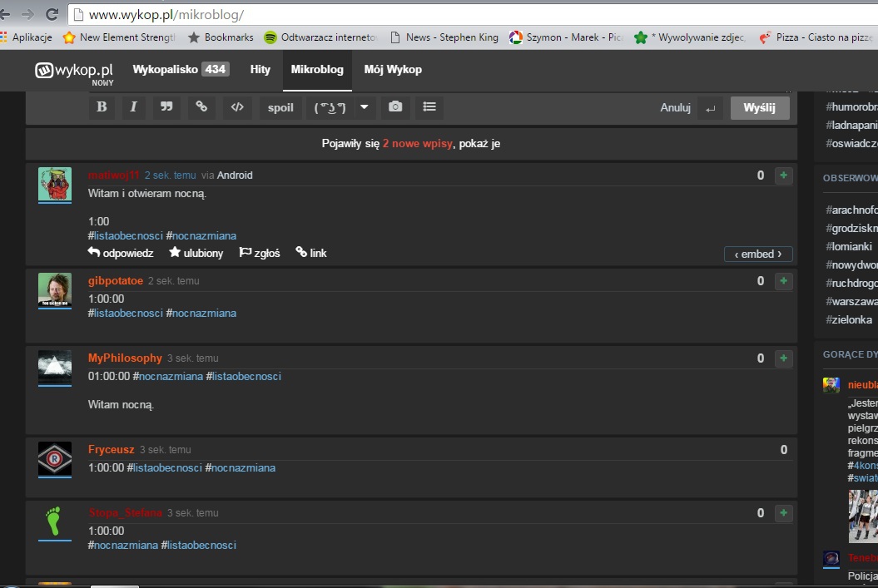Insert a list with the list icon

429,107
